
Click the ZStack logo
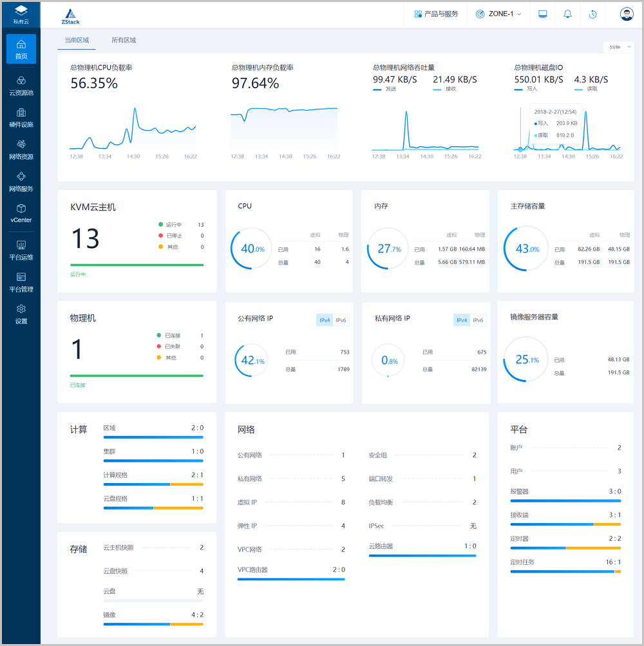(x=71, y=15)
